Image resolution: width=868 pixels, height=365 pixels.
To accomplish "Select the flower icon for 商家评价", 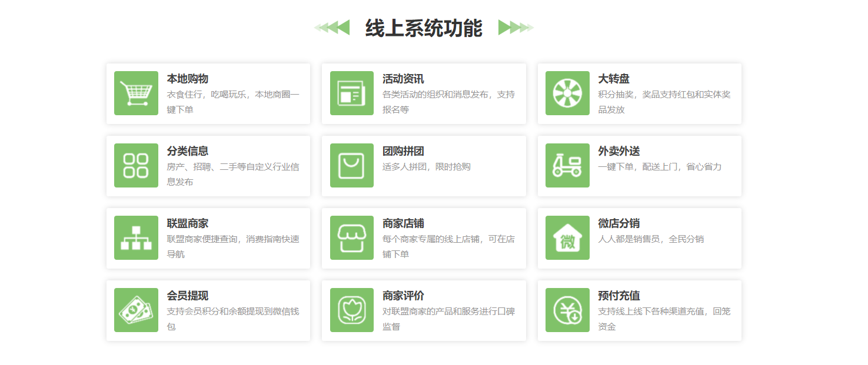I will [x=351, y=310].
